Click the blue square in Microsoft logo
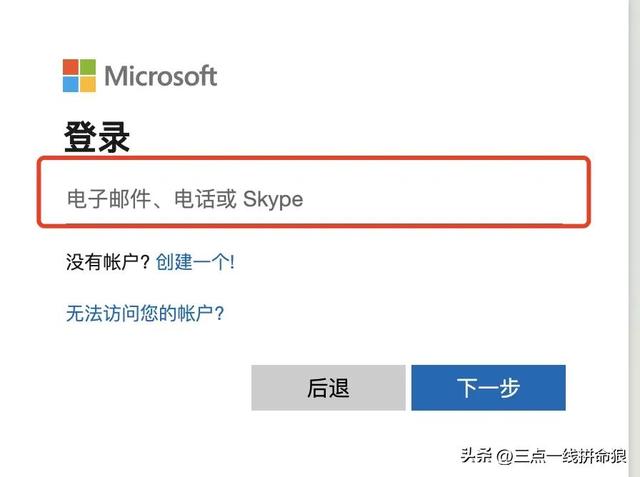This screenshot has width=640, height=477. (71, 84)
